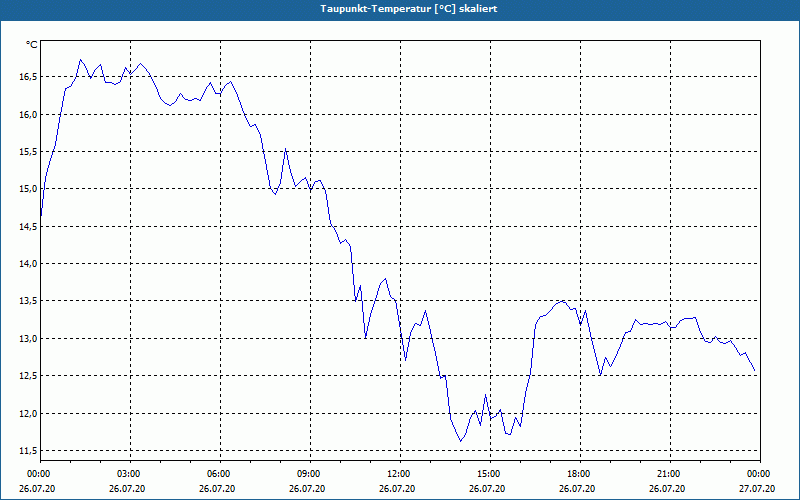Click the 26.07.20 date under 21:00

click(x=667, y=489)
